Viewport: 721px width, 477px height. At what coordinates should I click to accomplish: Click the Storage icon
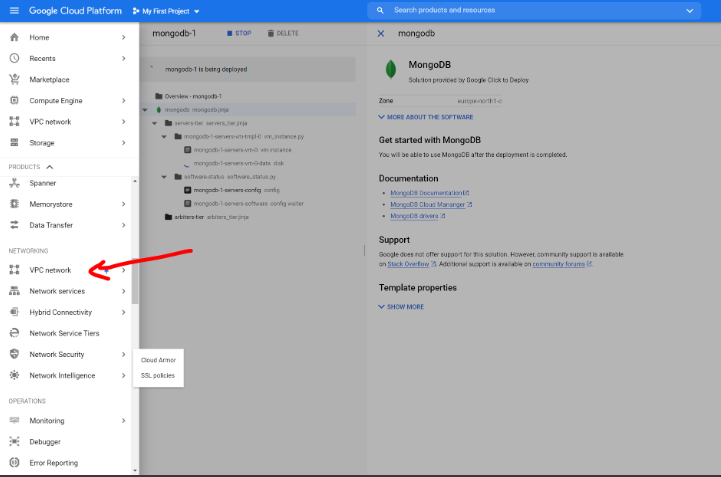pos(14,143)
